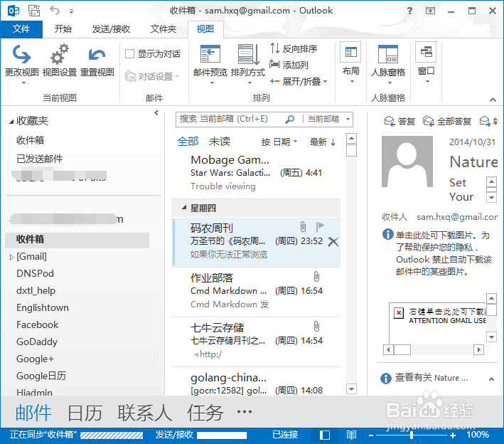The width and height of the screenshot is (504, 444).
Task: Click the Undo arrow in quick access toolbar
Action: coord(55,10)
